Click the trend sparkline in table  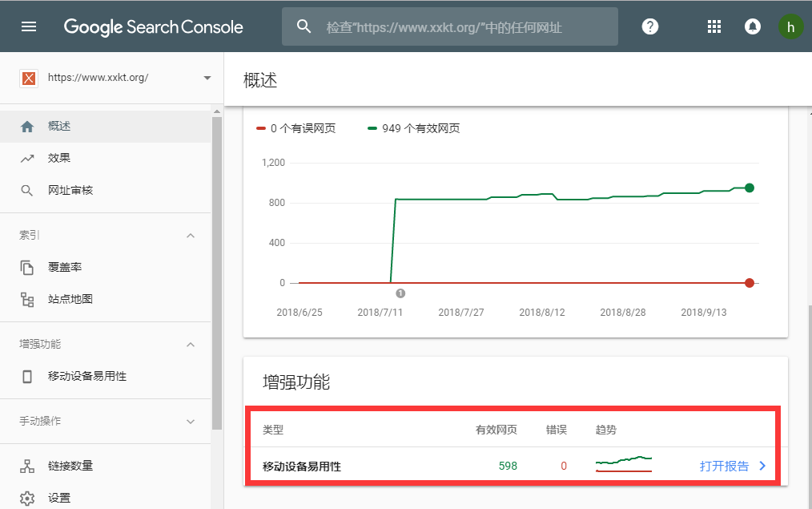(x=624, y=464)
